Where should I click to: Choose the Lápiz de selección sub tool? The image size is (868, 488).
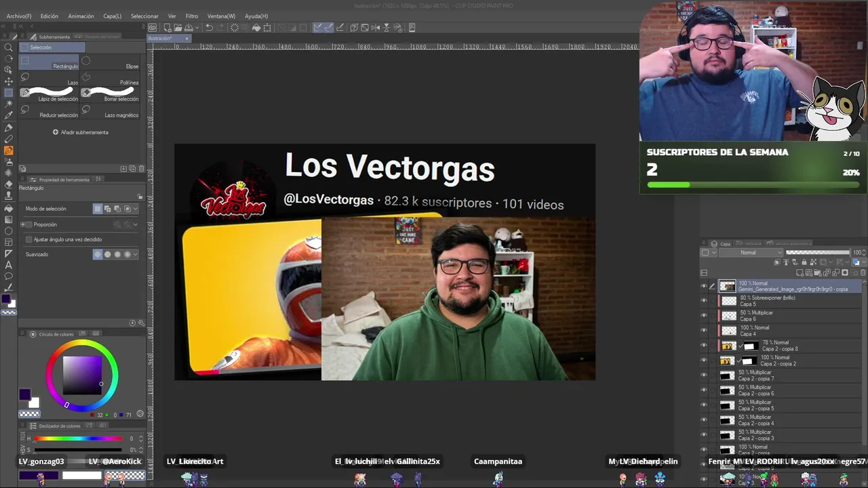coord(50,95)
